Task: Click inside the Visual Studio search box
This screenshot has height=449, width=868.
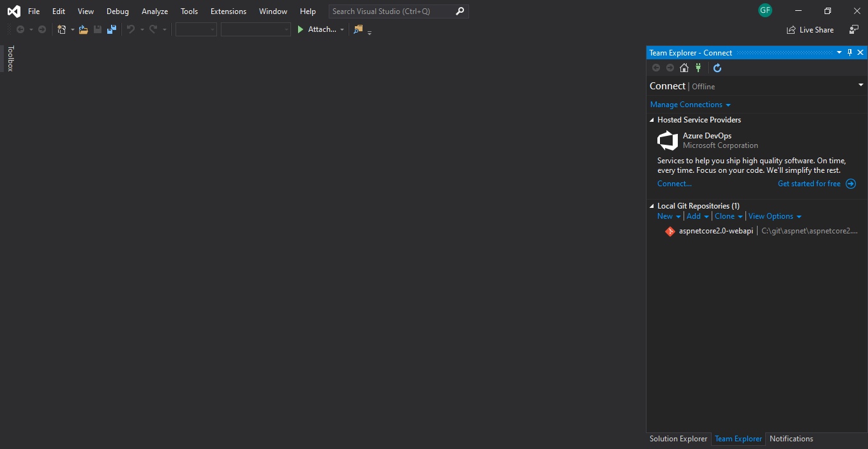Action: (x=392, y=11)
